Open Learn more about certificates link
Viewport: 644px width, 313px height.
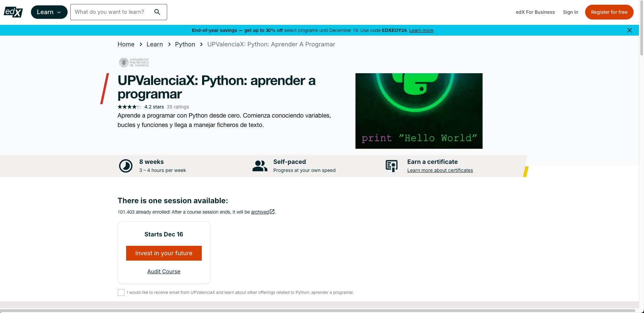(440, 170)
